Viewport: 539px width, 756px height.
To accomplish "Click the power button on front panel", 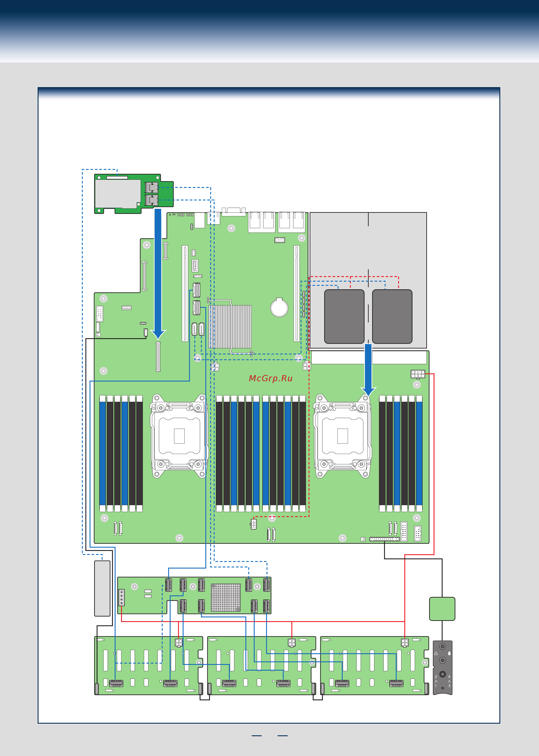I will tap(443, 646).
